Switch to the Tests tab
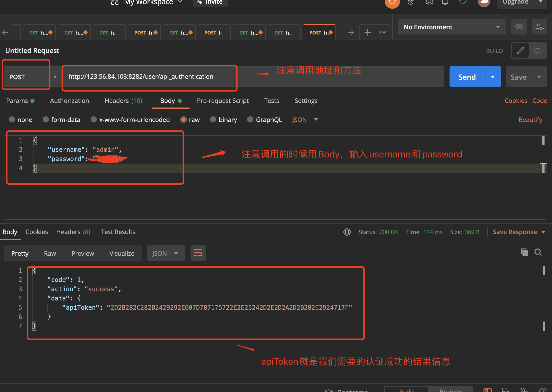Screen dimensions: 552x392 [271, 101]
